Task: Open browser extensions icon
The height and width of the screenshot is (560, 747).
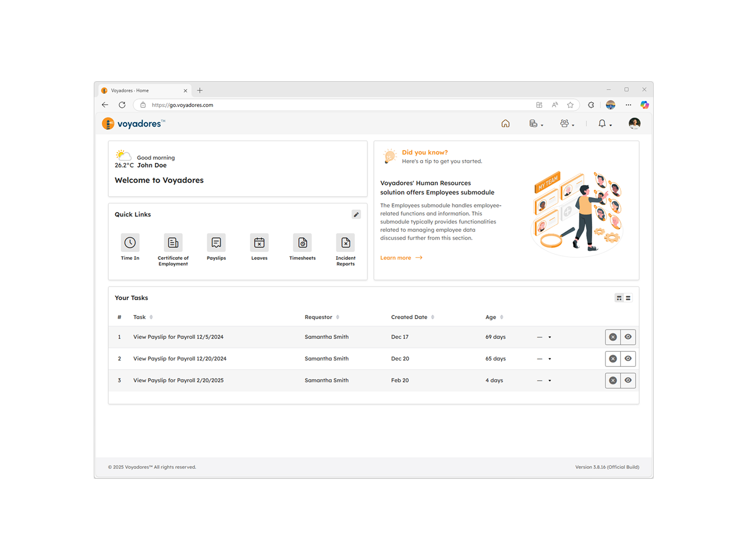Action: [x=591, y=105]
